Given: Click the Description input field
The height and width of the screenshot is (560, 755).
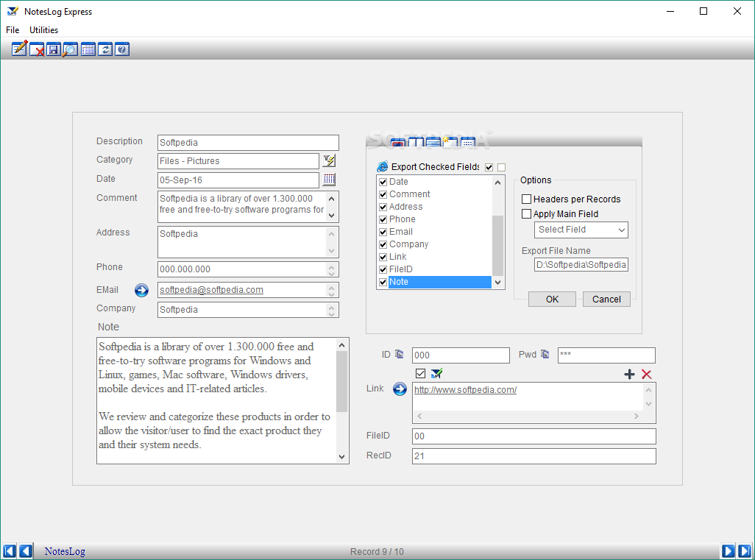Looking at the screenshot, I should click(x=249, y=143).
